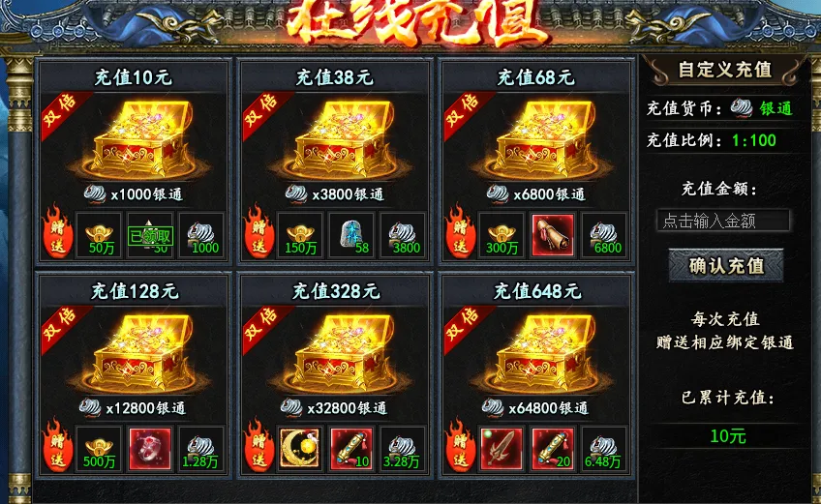Click the 自定义充值 panel header
The image size is (821, 504).
click(x=724, y=70)
